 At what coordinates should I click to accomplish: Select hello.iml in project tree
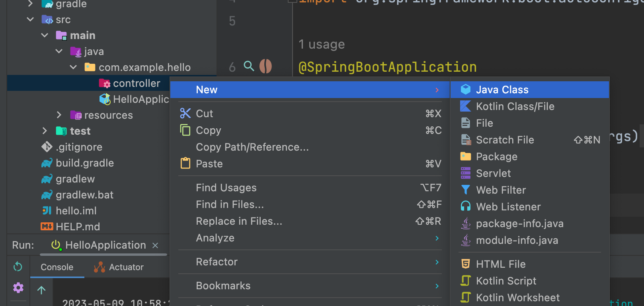click(76, 211)
